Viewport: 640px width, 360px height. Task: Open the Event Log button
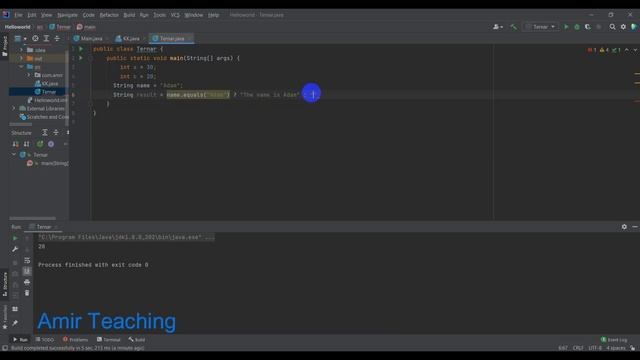pyautogui.click(x=614, y=340)
